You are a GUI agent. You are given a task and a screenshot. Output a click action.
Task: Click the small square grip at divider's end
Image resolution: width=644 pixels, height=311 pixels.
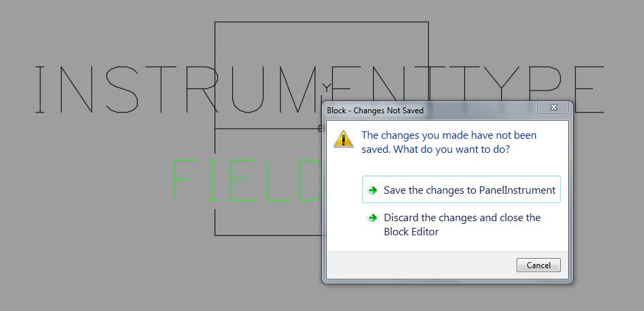pyautogui.click(x=320, y=129)
